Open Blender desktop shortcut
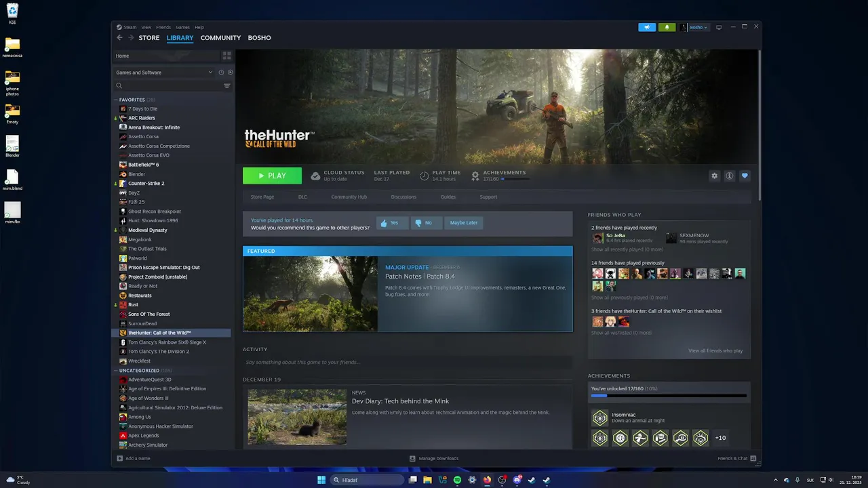868x488 pixels. point(12,146)
